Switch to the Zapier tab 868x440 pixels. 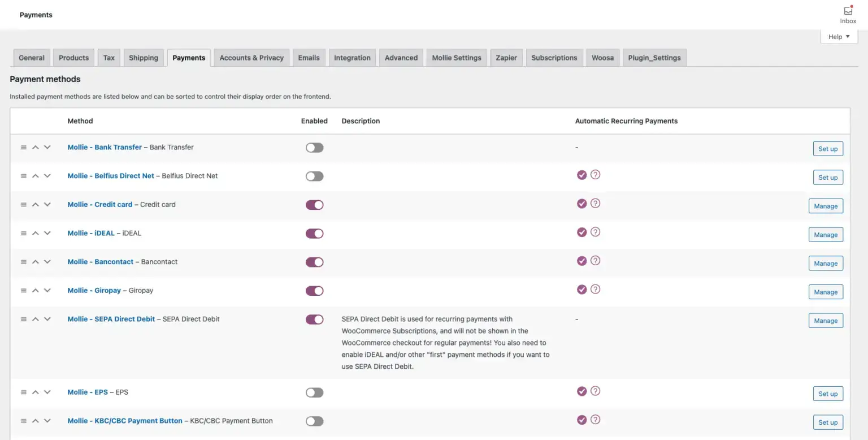(506, 58)
